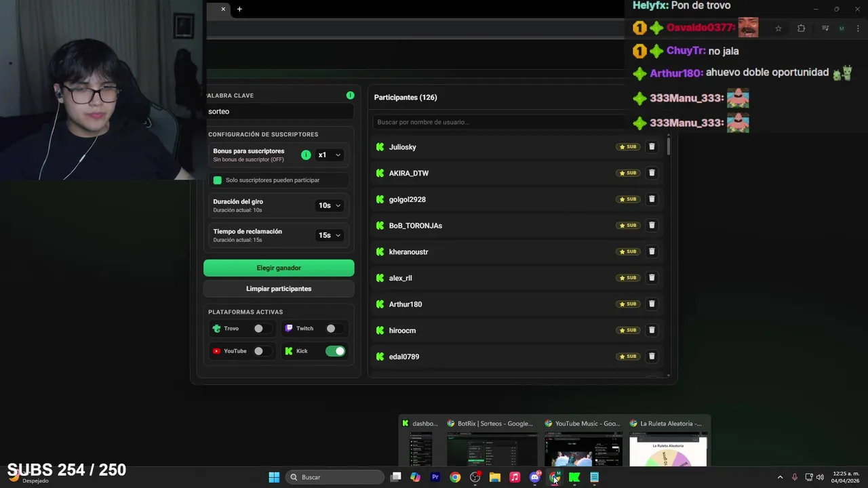Click participant name BoB_TORONJAs
Viewport: 868px width, 488px height.
[x=416, y=226]
